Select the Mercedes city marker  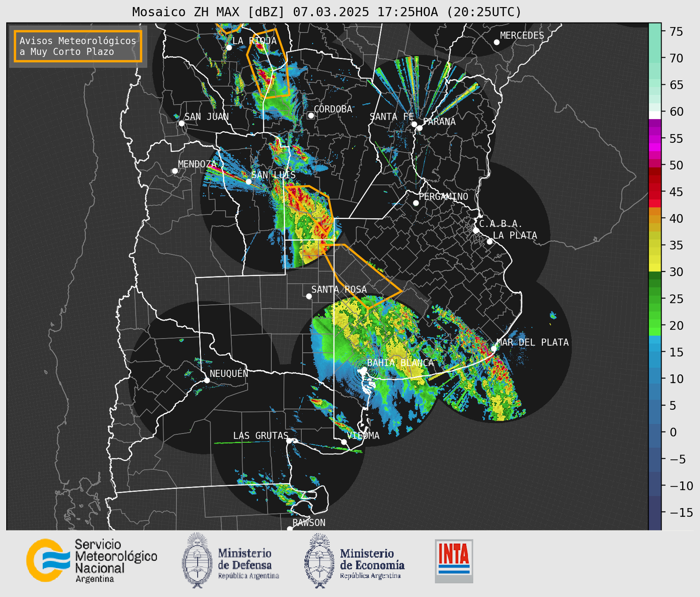click(x=497, y=42)
